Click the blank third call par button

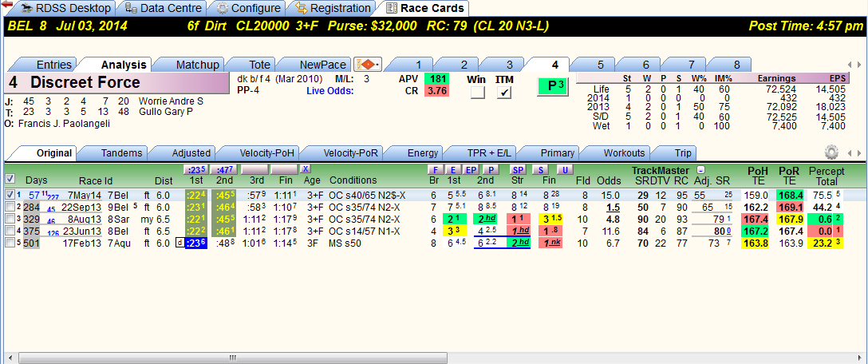[254, 169]
